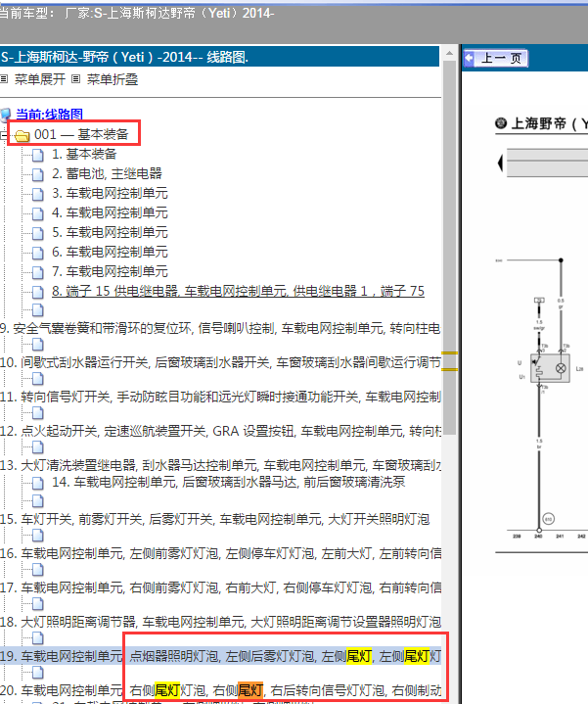The width and height of the screenshot is (588, 704).
Task: Open entry 16. 左侧前雾灯灯泡
Action: click(220, 553)
